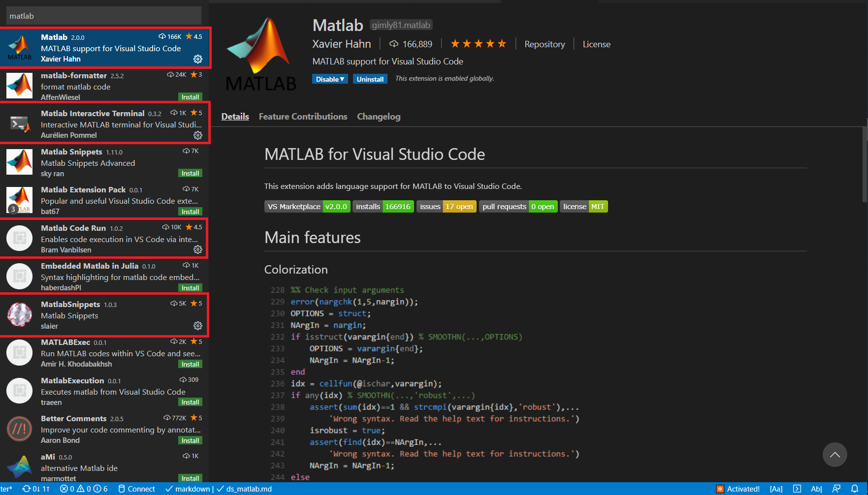Click the Matlab Interactive Terminal icon
The height and width of the screenshot is (495, 868).
click(20, 124)
